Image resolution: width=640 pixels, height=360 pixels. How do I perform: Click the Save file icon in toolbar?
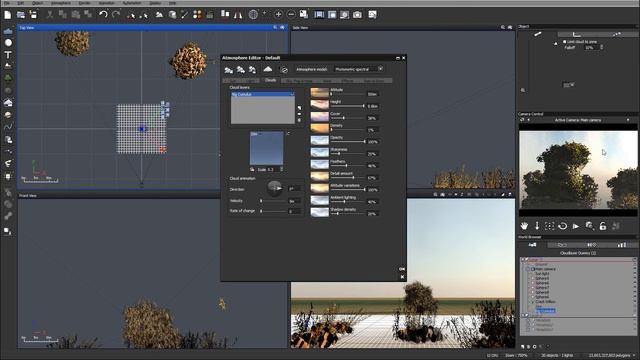click(x=33, y=15)
